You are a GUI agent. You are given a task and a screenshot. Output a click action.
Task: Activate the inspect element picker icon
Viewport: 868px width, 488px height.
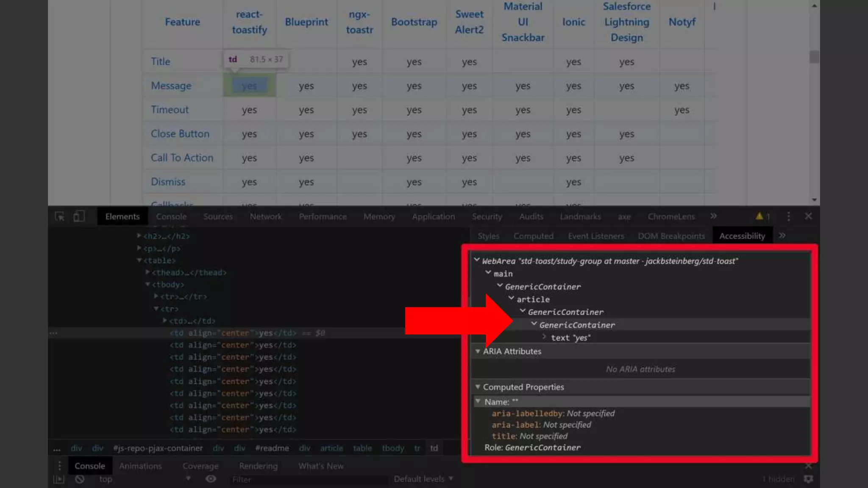(60, 216)
